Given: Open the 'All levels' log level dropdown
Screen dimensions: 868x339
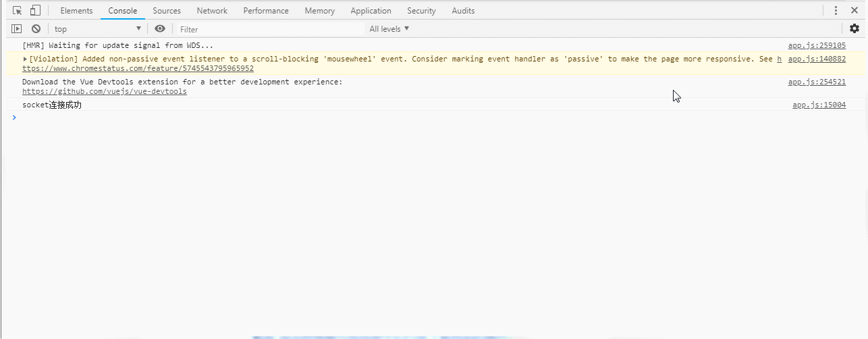Looking at the screenshot, I should pyautogui.click(x=389, y=29).
